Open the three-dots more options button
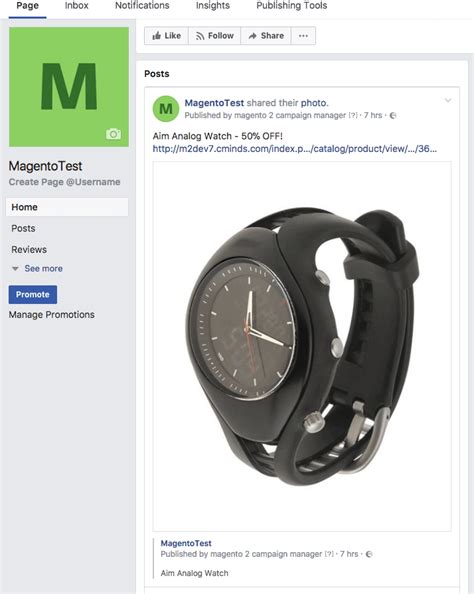Image resolution: width=474 pixels, height=594 pixels. pos(303,36)
